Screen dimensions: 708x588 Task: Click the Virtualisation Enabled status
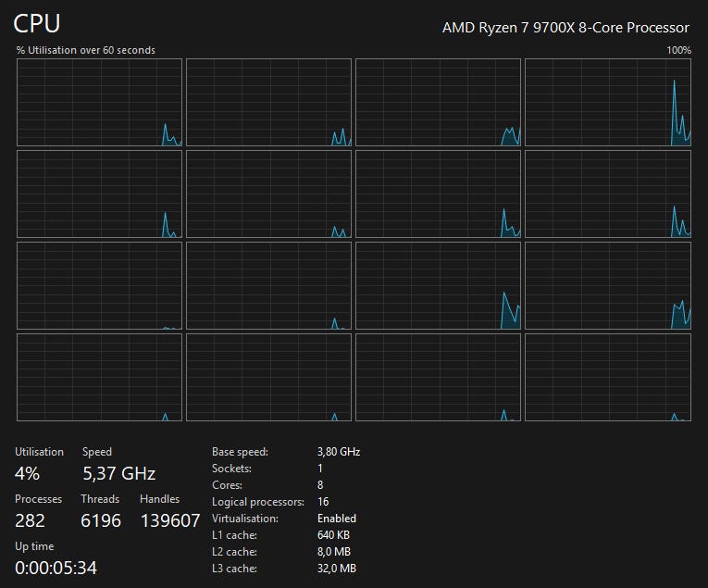point(337,519)
